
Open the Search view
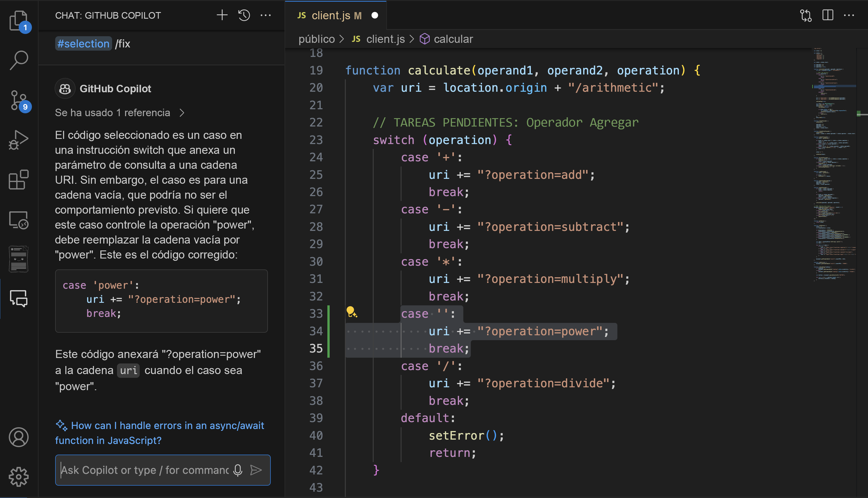click(x=18, y=60)
